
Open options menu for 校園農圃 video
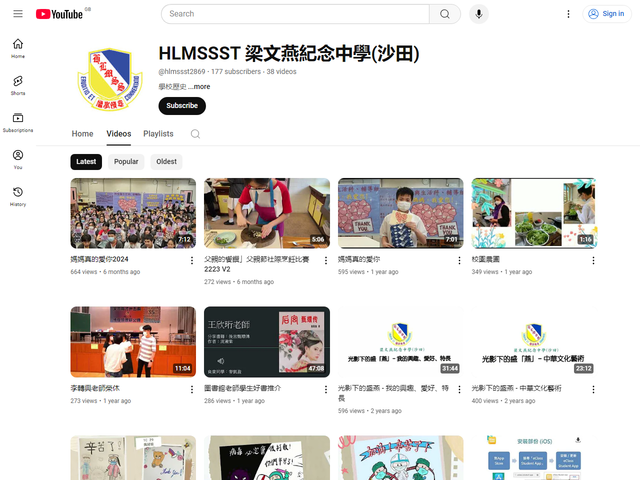[594, 260]
